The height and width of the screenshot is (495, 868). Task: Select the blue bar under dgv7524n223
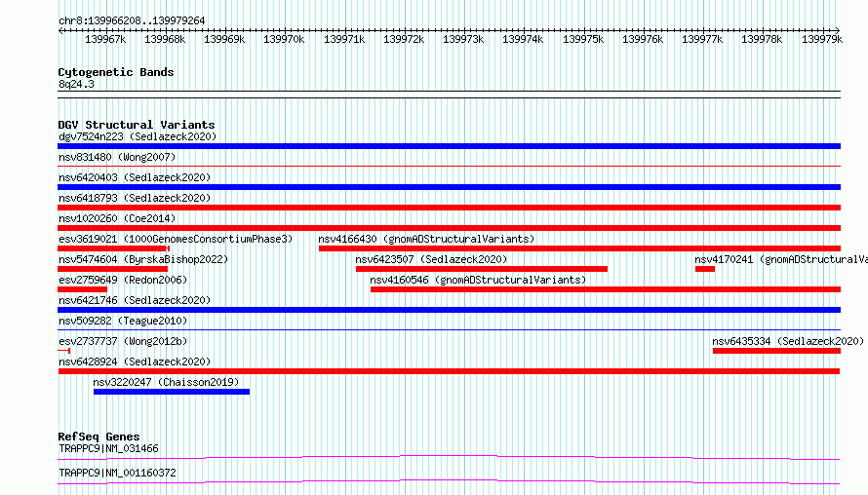449,146
